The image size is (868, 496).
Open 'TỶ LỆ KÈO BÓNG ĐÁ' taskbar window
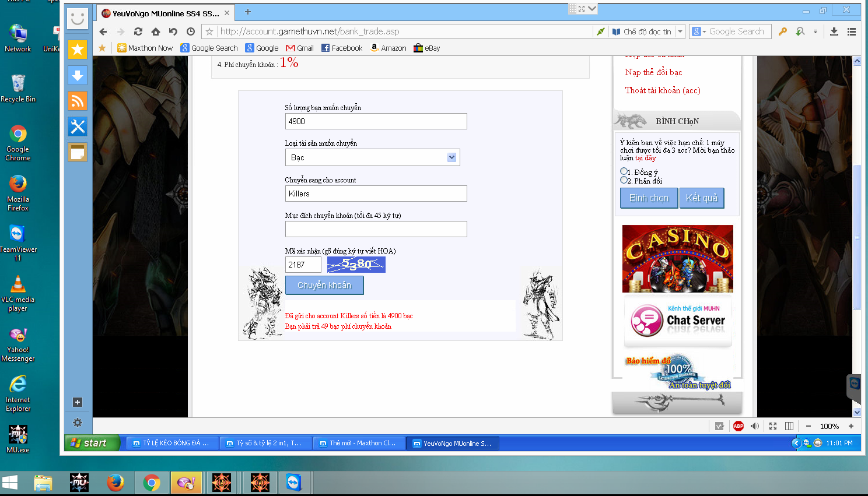(x=172, y=444)
